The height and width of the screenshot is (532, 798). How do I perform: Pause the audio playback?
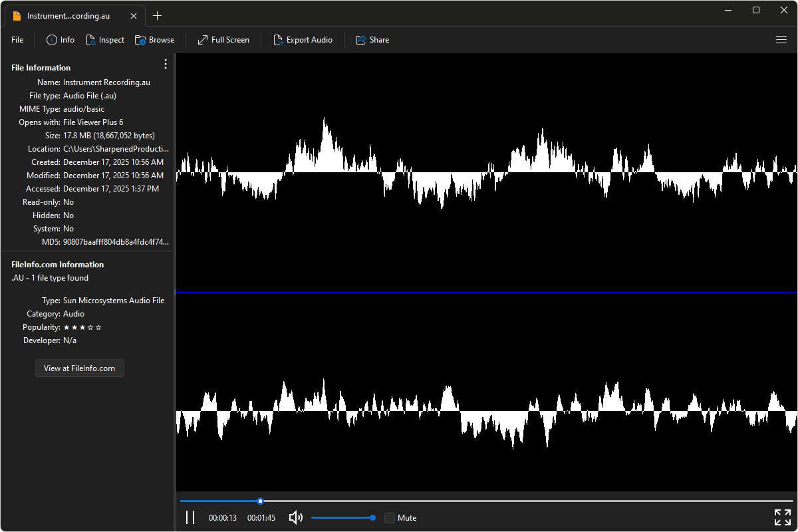pos(190,517)
